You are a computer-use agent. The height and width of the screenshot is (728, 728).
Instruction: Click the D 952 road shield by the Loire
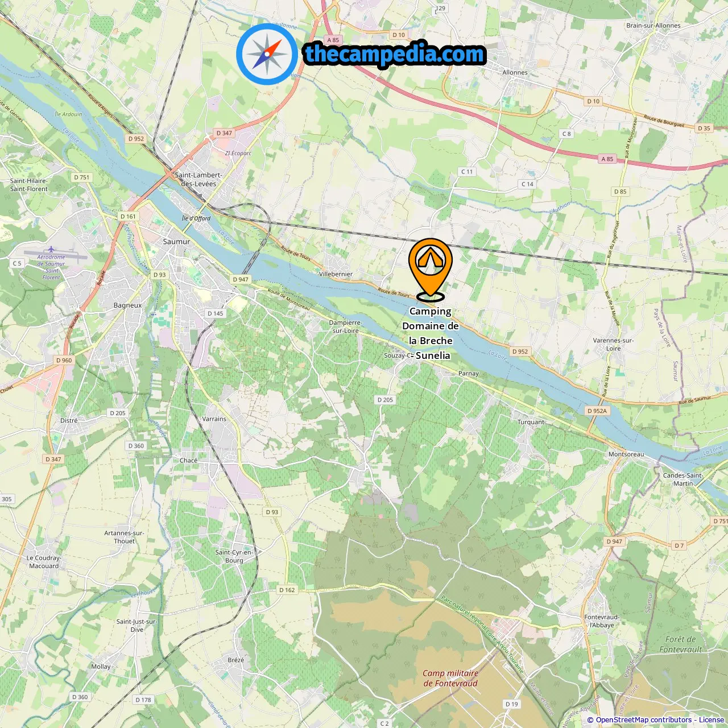pos(520,351)
